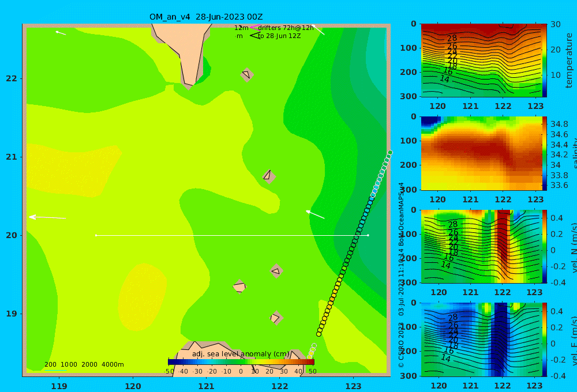Click latitude label 21 on the map axis
Viewport: 577px width, 392px height.
[12, 157]
